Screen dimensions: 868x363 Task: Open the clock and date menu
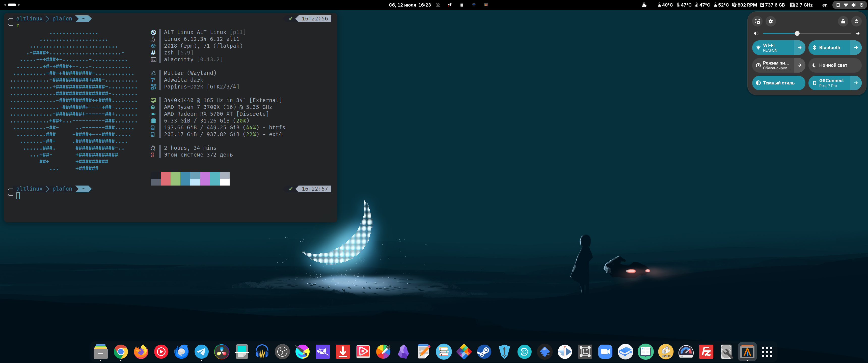410,5
